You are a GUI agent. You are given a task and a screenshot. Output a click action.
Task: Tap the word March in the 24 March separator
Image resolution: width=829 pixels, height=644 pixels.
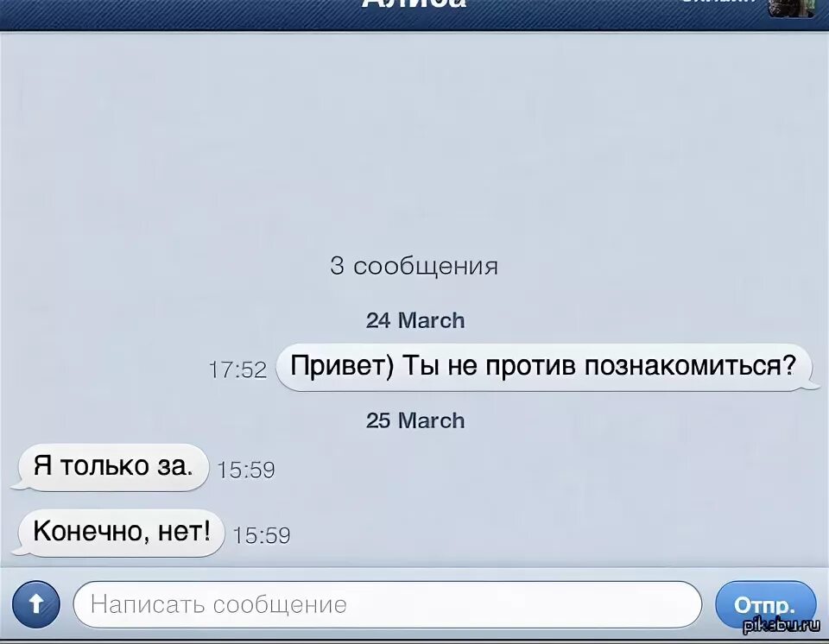click(x=432, y=320)
